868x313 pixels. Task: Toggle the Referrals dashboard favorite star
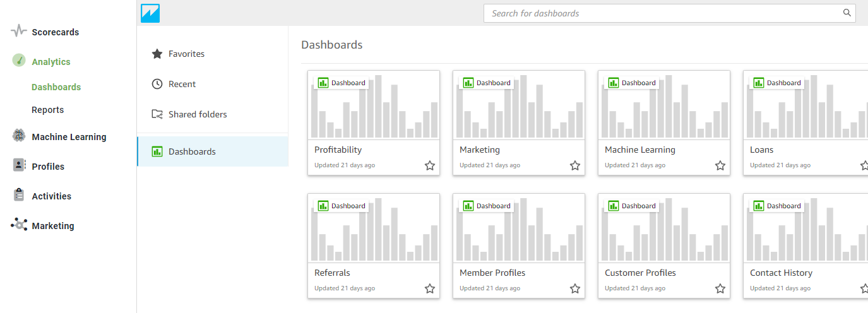pos(430,288)
